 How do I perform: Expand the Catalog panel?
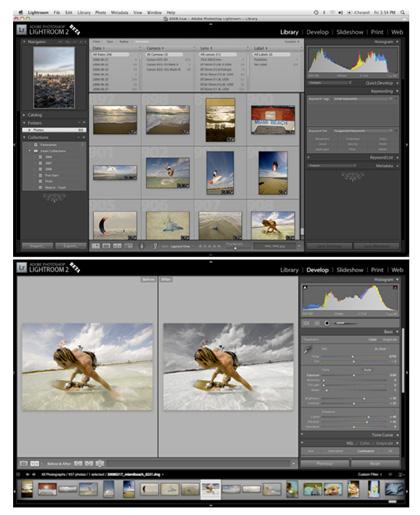tap(25, 115)
